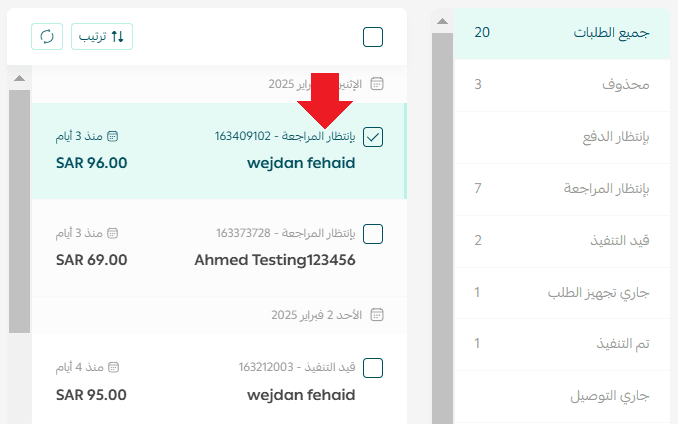Tick checkbox for order 163212003
The width and height of the screenshot is (678, 424).
(x=373, y=367)
